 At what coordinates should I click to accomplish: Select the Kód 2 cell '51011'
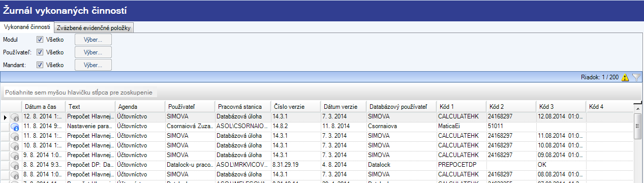point(511,127)
